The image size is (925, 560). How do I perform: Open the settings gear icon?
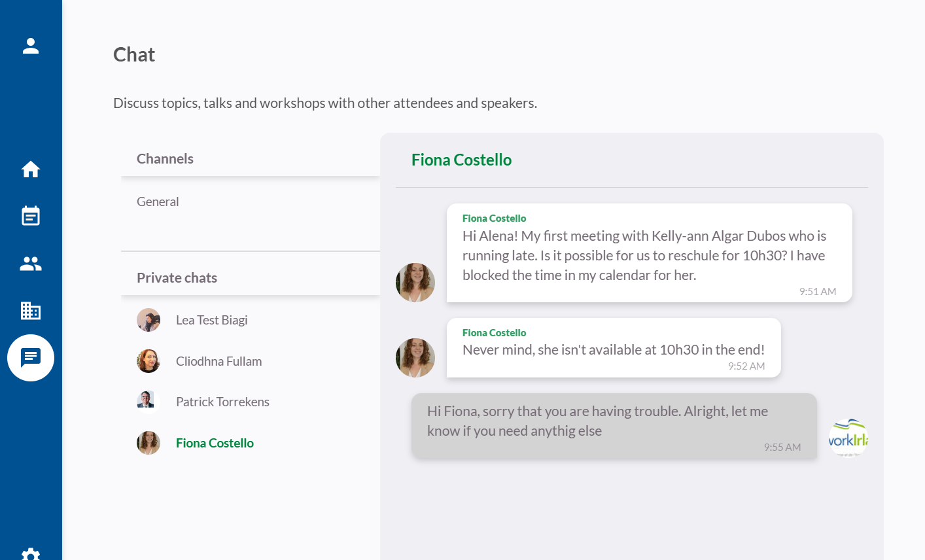pos(31,554)
